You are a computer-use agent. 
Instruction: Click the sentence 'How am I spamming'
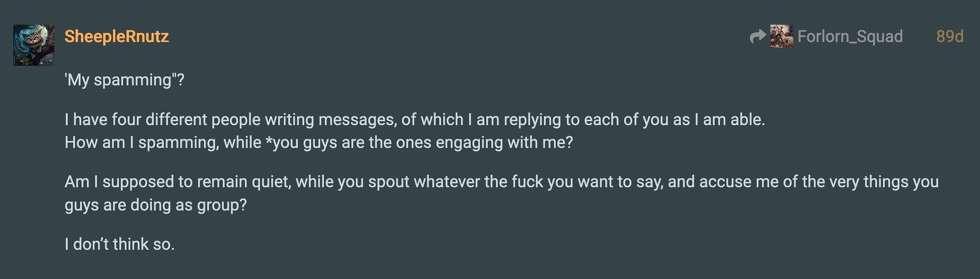(318, 142)
